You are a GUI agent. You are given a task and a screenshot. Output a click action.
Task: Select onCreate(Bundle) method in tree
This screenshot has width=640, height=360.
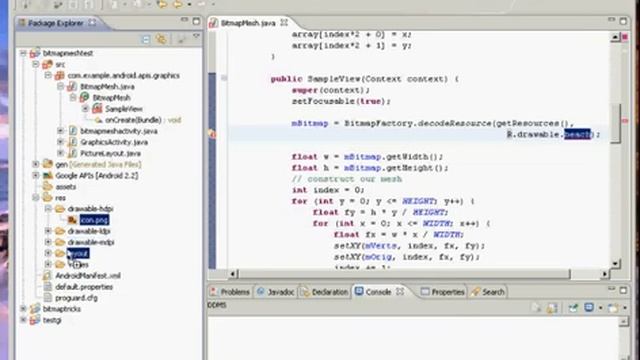(133, 120)
